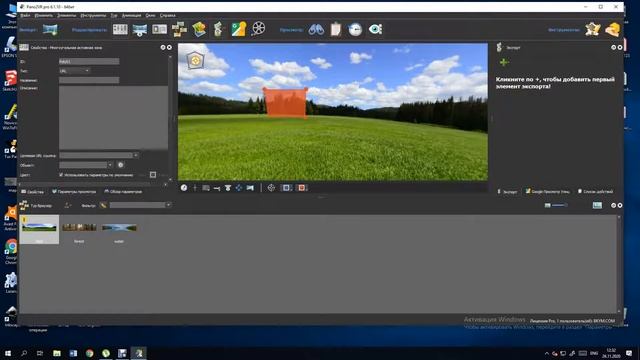
Task: Click the binoculars preview icon
Action: [316, 29]
